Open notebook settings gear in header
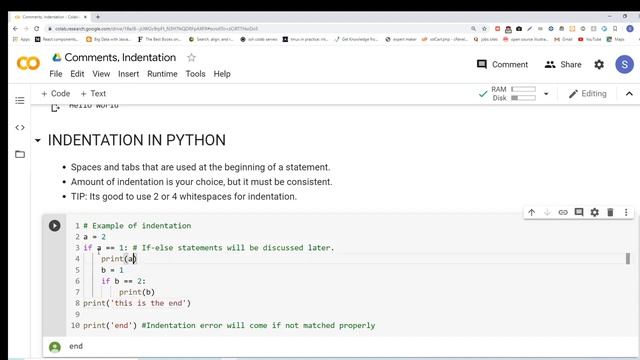This screenshot has height=360, width=640. pos(599,64)
